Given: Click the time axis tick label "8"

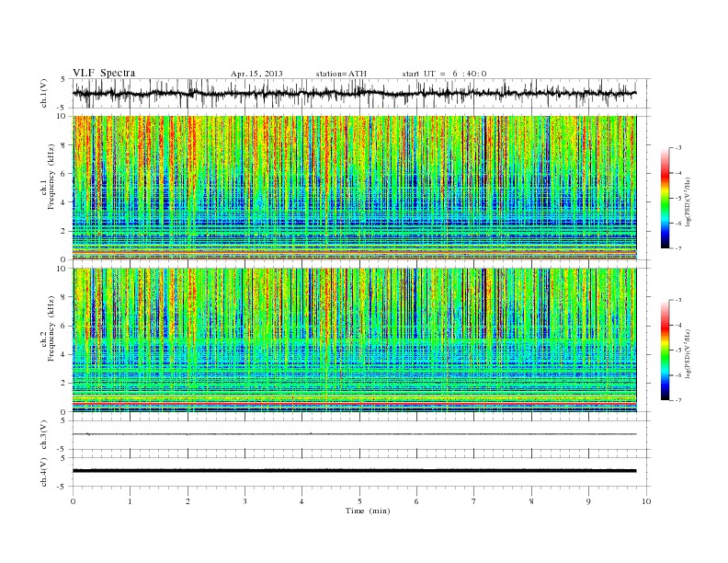Looking at the screenshot, I should (531, 501).
